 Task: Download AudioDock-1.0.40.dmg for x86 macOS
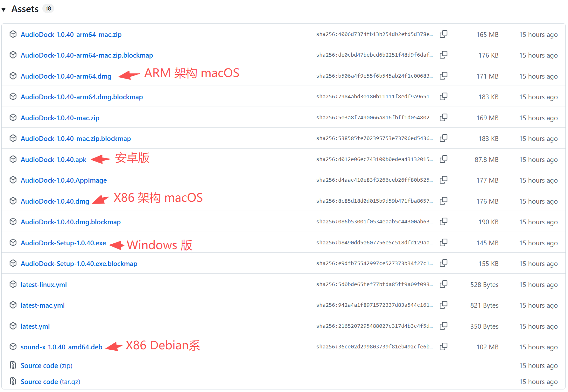[x=55, y=201]
